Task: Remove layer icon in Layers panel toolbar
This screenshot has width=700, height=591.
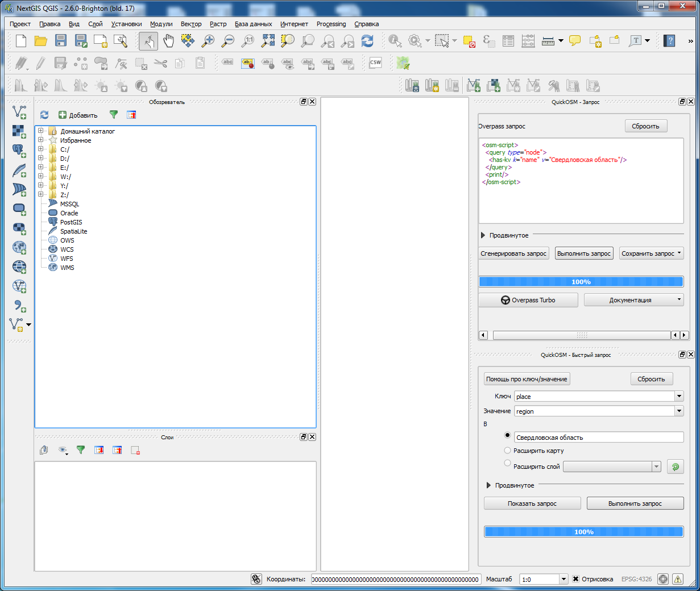Action: [x=135, y=450]
